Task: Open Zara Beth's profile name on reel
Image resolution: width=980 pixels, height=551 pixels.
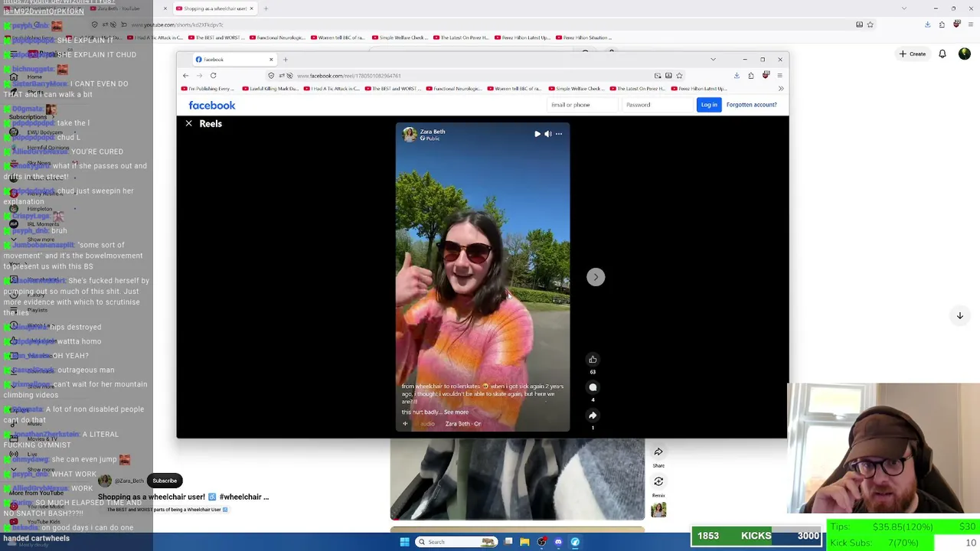Action: (433, 132)
